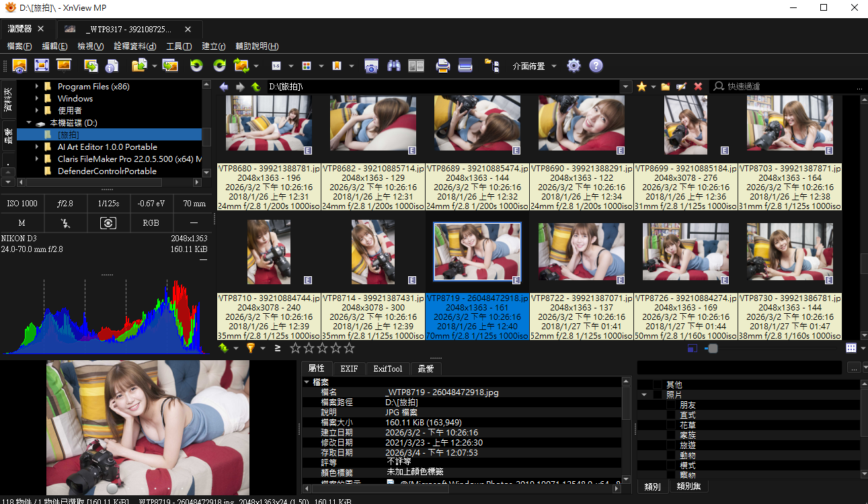This screenshot has width=868, height=504.
Task: Check the 旅遊 category checkbox
Action: pyautogui.click(x=671, y=446)
